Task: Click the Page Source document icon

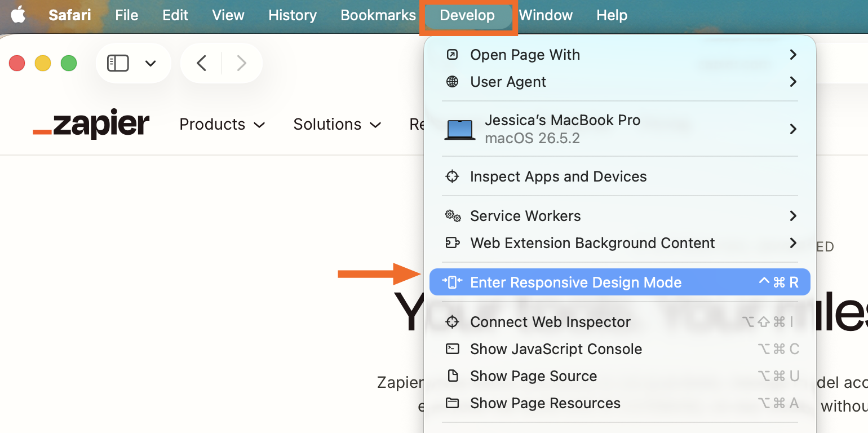Action: (452, 376)
